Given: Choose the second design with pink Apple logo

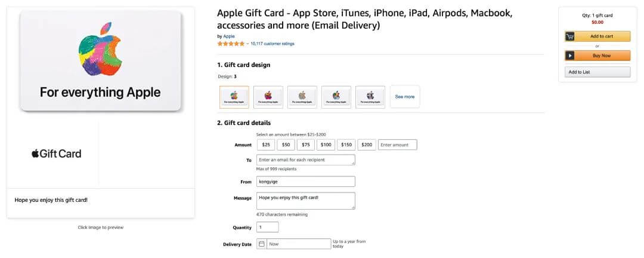Looking at the screenshot, I should pos(268,97).
